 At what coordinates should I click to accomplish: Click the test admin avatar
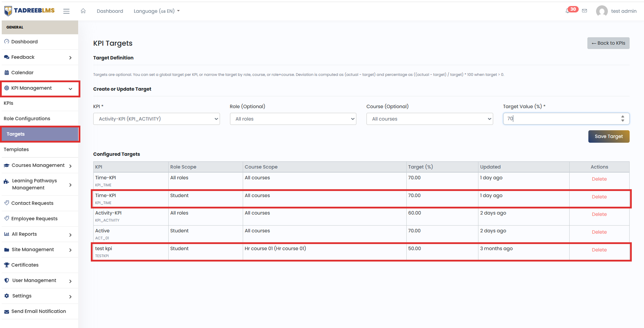tap(601, 11)
